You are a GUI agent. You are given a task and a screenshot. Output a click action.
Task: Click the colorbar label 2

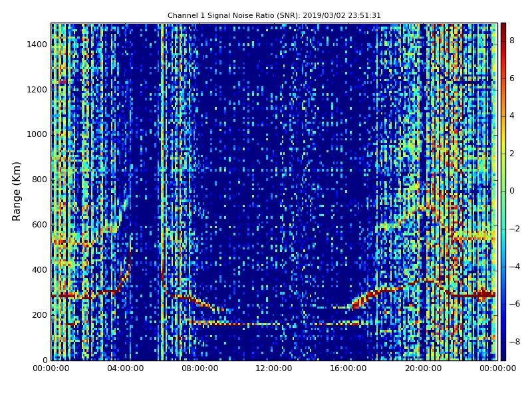click(x=512, y=154)
